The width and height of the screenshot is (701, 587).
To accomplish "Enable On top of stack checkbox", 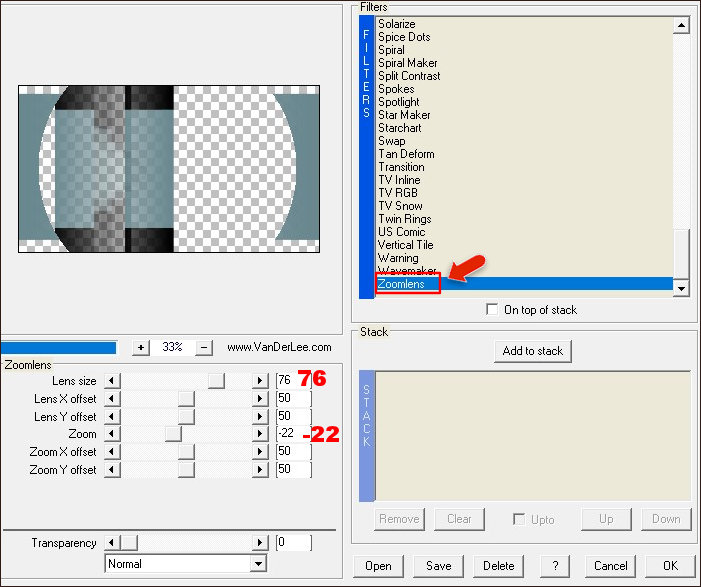I will pos(492,310).
